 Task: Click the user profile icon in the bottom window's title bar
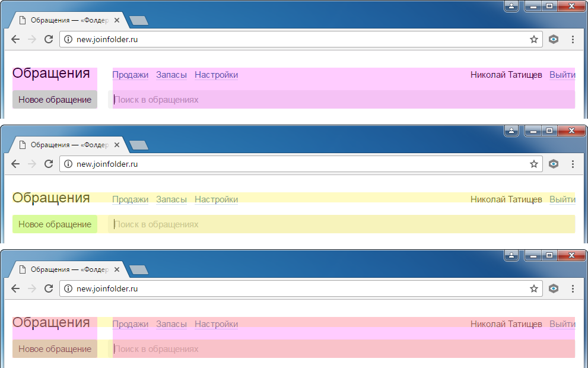point(511,255)
